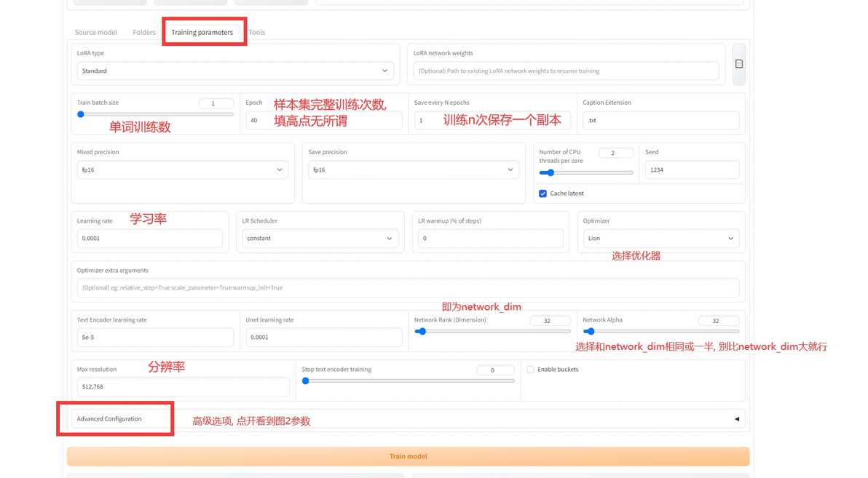Screen dimensions: 868x478
Task: Click the Train batch size number box
Action: [x=216, y=103]
